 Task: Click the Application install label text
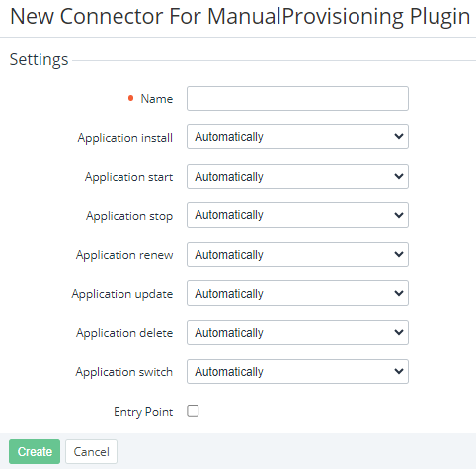pos(125,138)
